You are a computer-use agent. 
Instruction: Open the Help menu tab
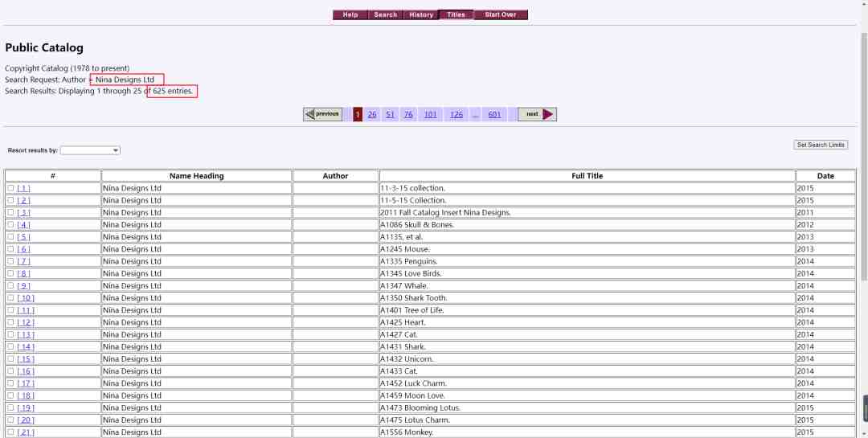[x=350, y=15]
